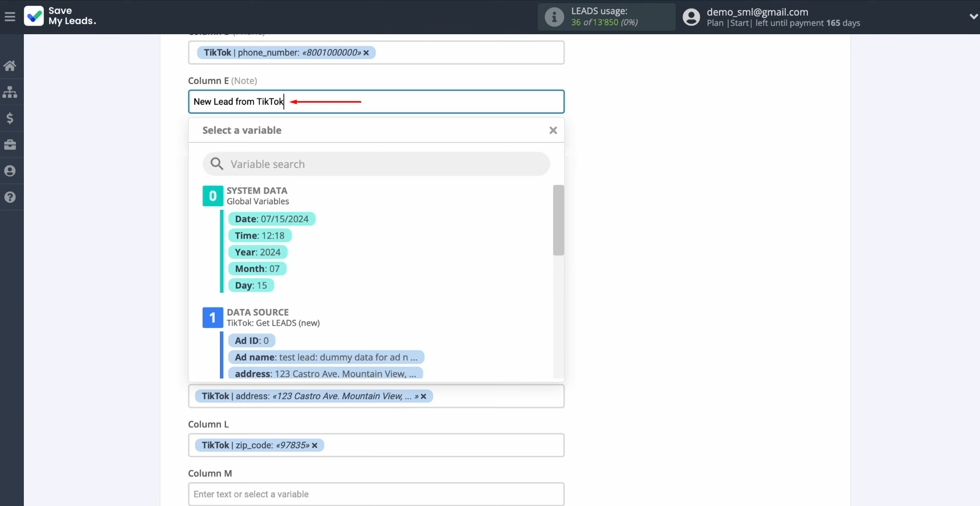Open the connections sitemap sidebar icon
980x506 pixels.
pyautogui.click(x=10, y=92)
